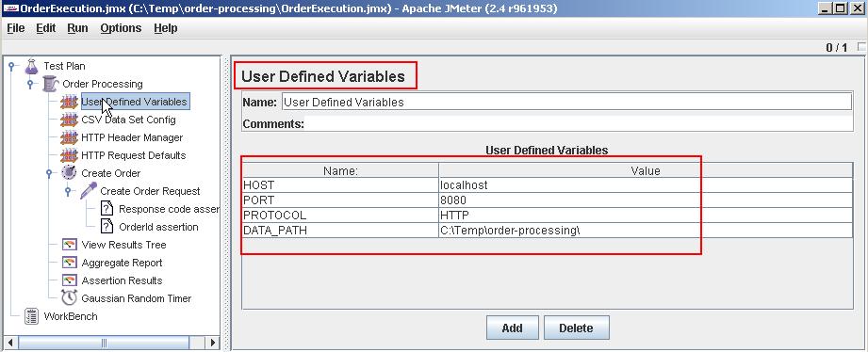
Task: Open the Run menu
Action: point(77,28)
